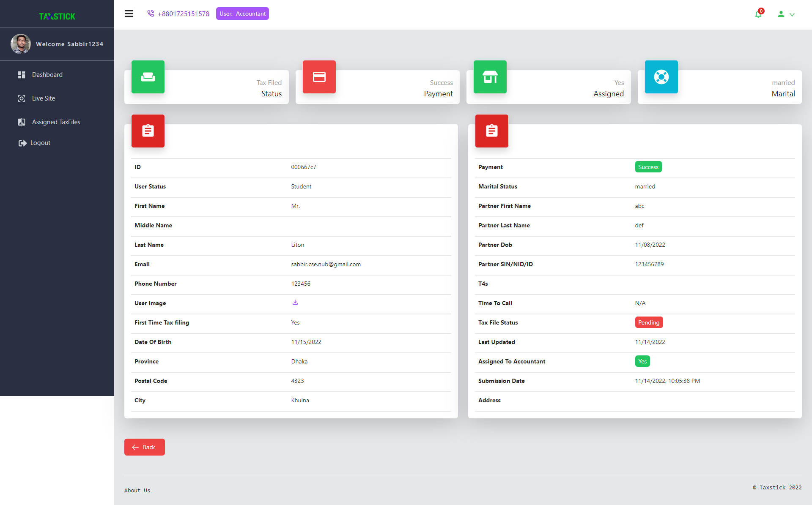
Task: Click the green Assigned store icon
Action: 490,77
